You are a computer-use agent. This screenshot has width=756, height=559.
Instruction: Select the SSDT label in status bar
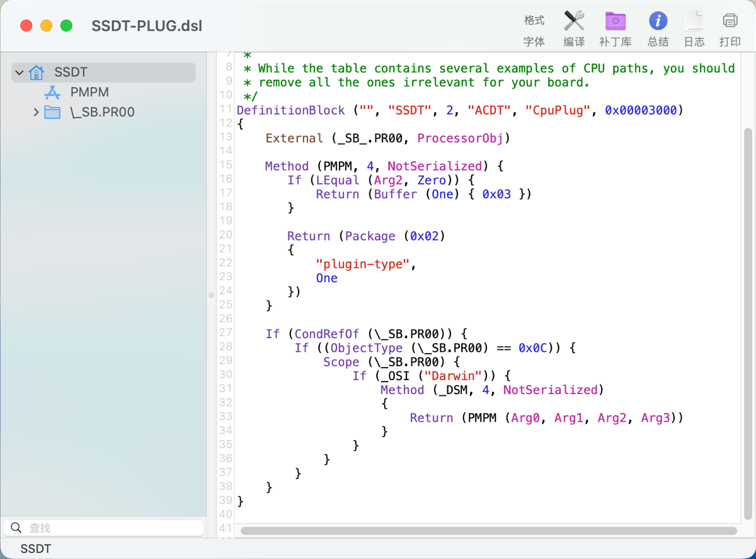click(x=35, y=548)
